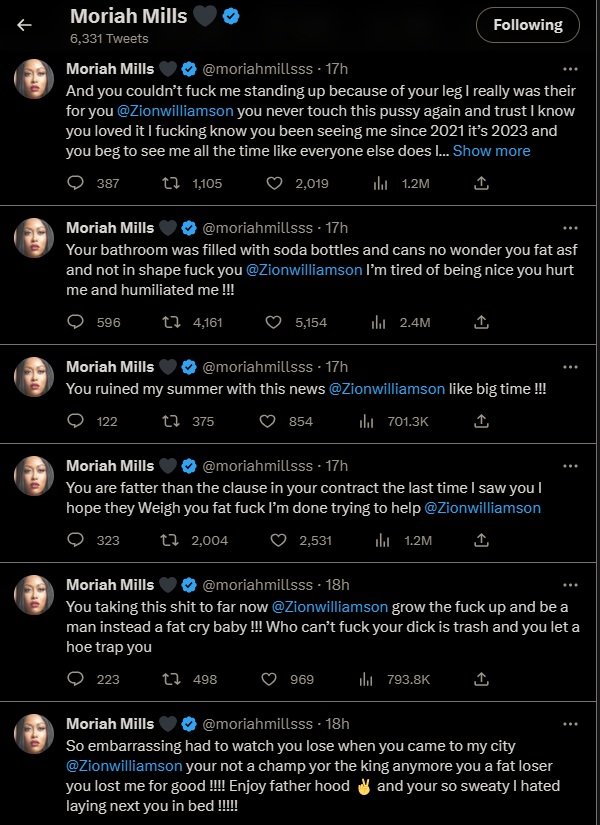Expand tweet with Show more link
This screenshot has width=600, height=825.
[x=491, y=151]
